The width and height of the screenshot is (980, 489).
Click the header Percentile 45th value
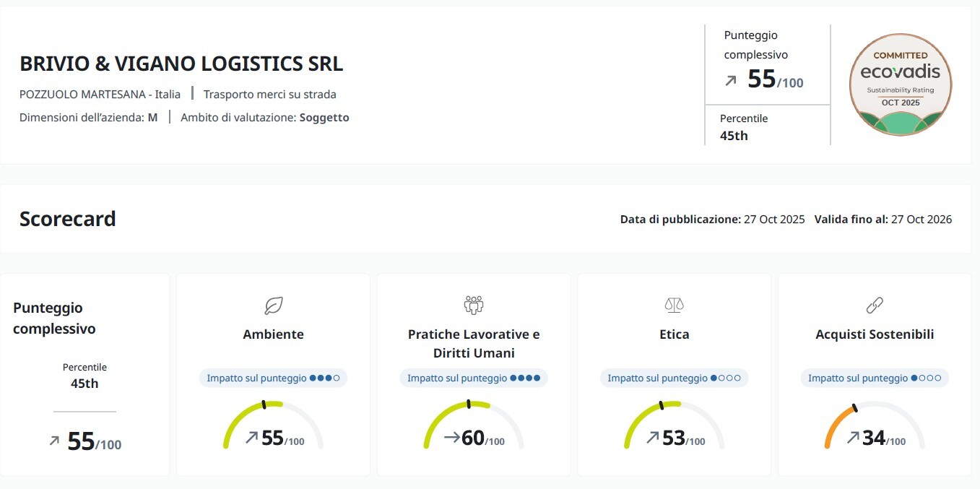pos(734,135)
